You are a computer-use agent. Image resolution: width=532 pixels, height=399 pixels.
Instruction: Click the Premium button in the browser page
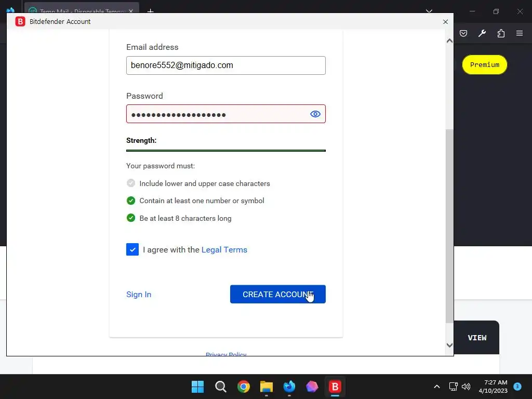pyautogui.click(x=485, y=64)
